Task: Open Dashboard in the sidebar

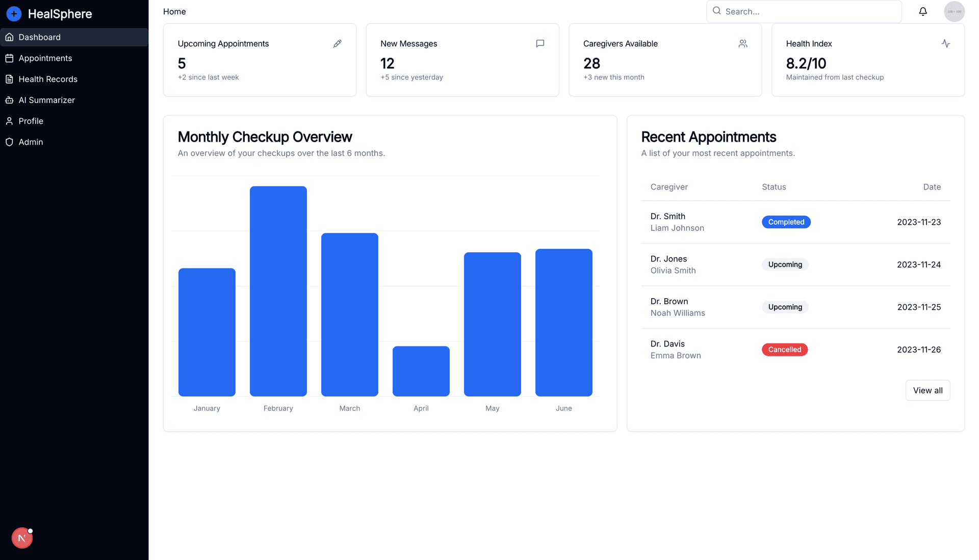Action: click(39, 37)
